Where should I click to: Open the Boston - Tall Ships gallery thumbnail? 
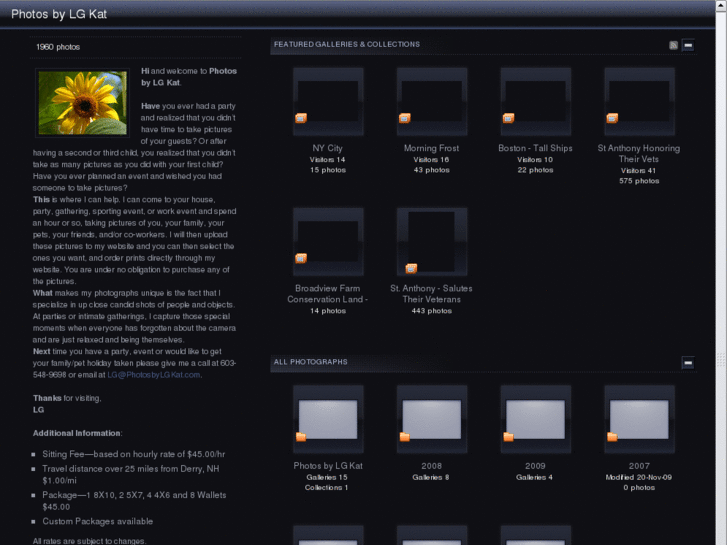coord(536,101)
